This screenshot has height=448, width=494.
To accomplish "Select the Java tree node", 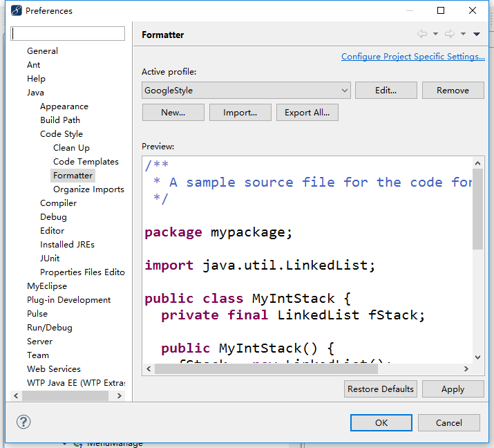I will coord(35,93).
